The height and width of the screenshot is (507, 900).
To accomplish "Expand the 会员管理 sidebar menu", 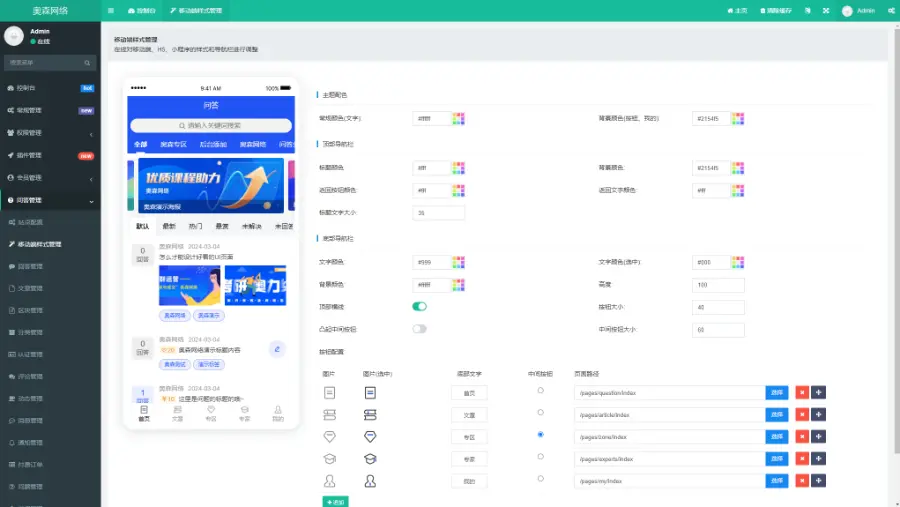I will click(x=50, y=178).
